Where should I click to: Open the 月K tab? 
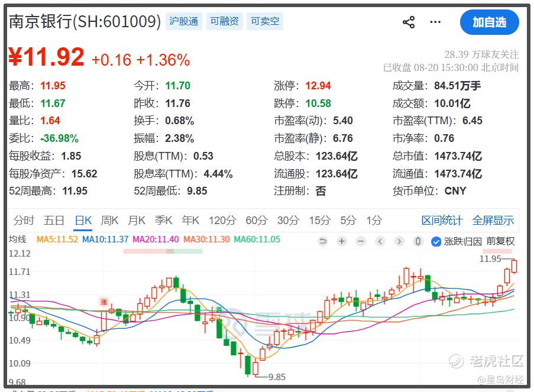click(x=137, y=221)
